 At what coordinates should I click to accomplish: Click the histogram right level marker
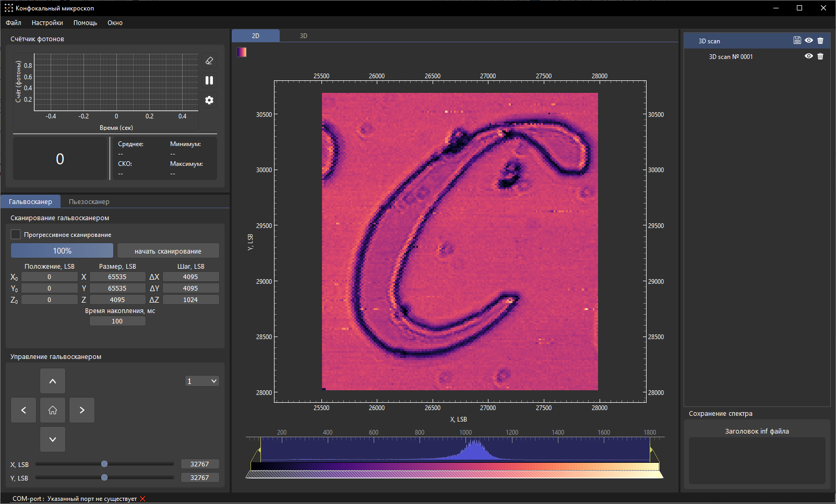652,450
